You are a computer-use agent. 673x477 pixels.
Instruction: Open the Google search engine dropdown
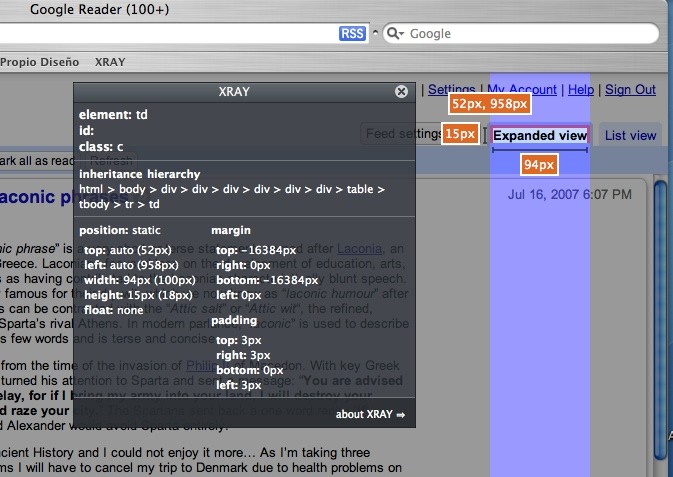[x=395, y=33]
